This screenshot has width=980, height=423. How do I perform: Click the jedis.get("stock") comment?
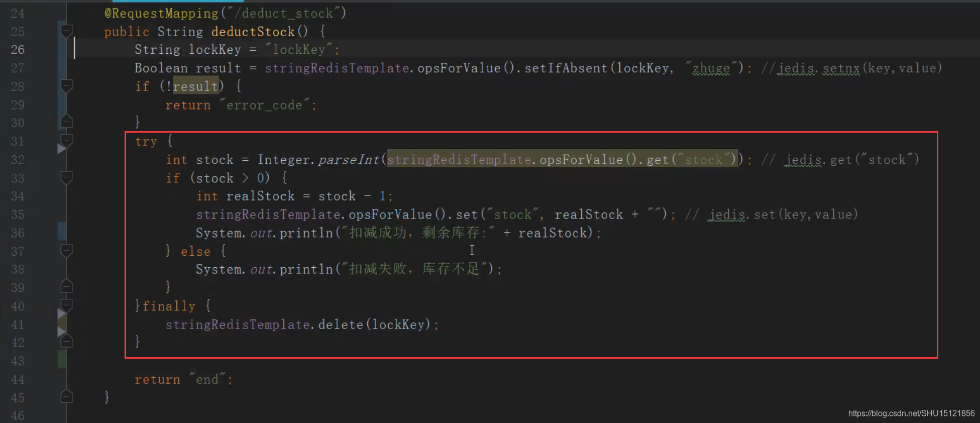pos(840,160)
